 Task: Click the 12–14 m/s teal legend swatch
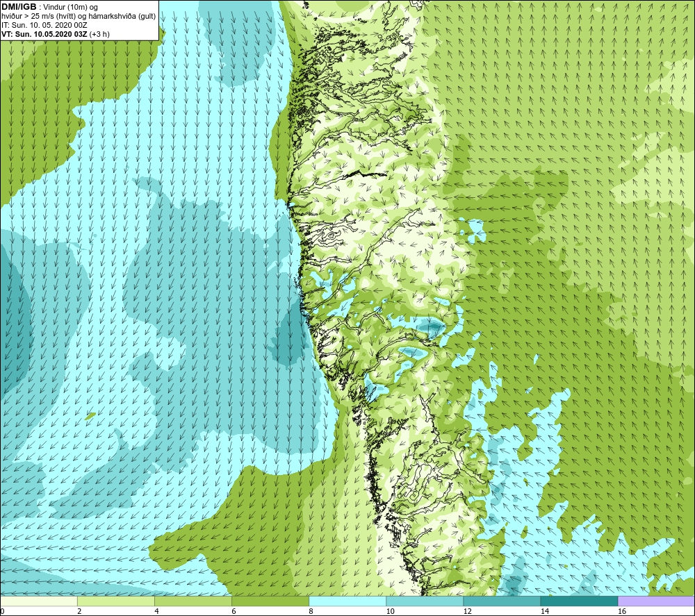click(x=502, y=601)
